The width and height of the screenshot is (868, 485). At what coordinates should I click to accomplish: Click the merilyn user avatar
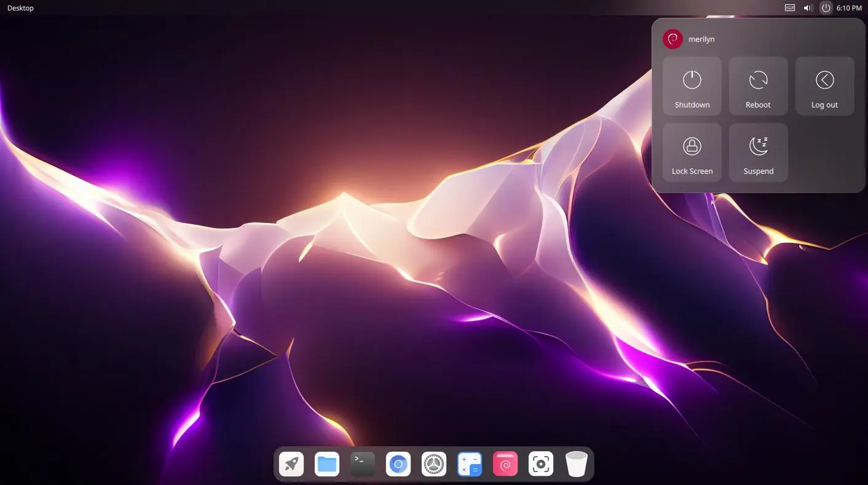tap(673, 39)
